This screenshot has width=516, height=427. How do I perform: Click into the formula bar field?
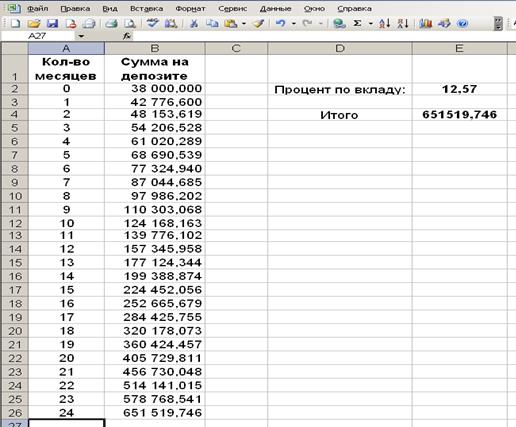[x=323, y=36]
